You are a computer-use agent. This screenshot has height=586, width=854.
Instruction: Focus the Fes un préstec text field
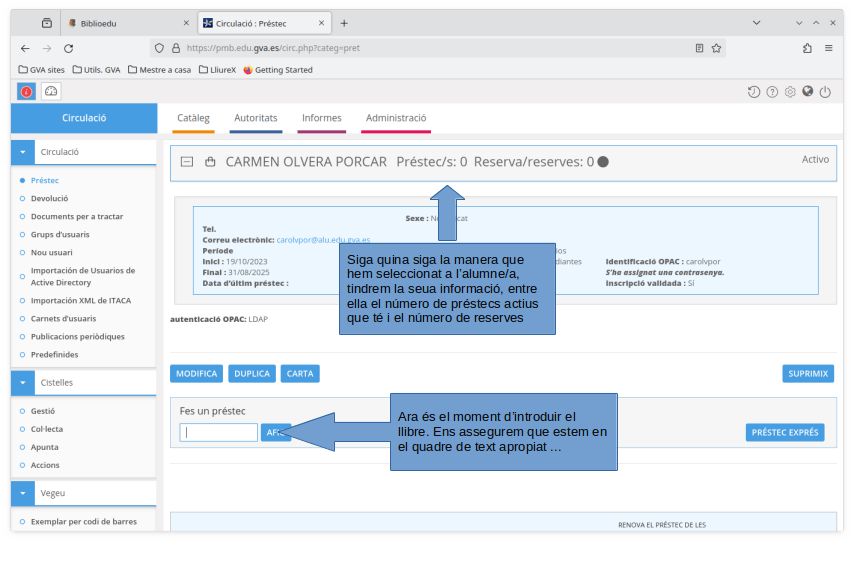(218, 432)
